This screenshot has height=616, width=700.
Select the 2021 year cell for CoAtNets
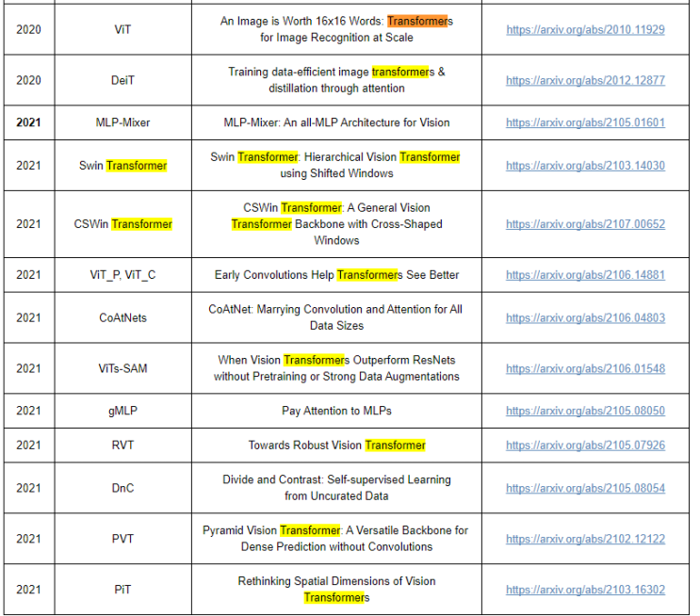(29, 317)
